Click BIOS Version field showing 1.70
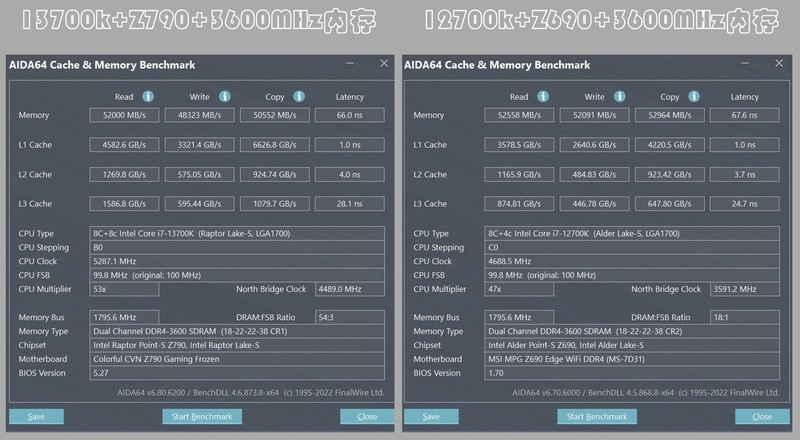Image resolution: width=800 pixels, height=440 pixels. click(632, 373)
